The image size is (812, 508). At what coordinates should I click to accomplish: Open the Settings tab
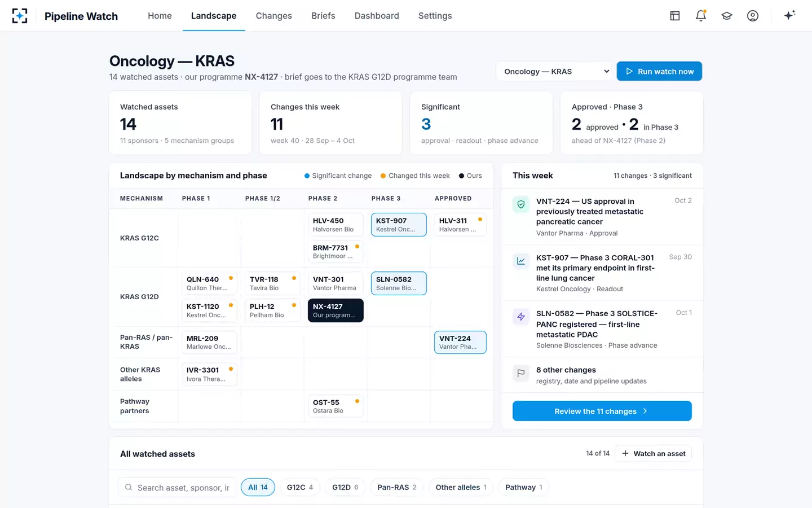[x=435, y=16]
